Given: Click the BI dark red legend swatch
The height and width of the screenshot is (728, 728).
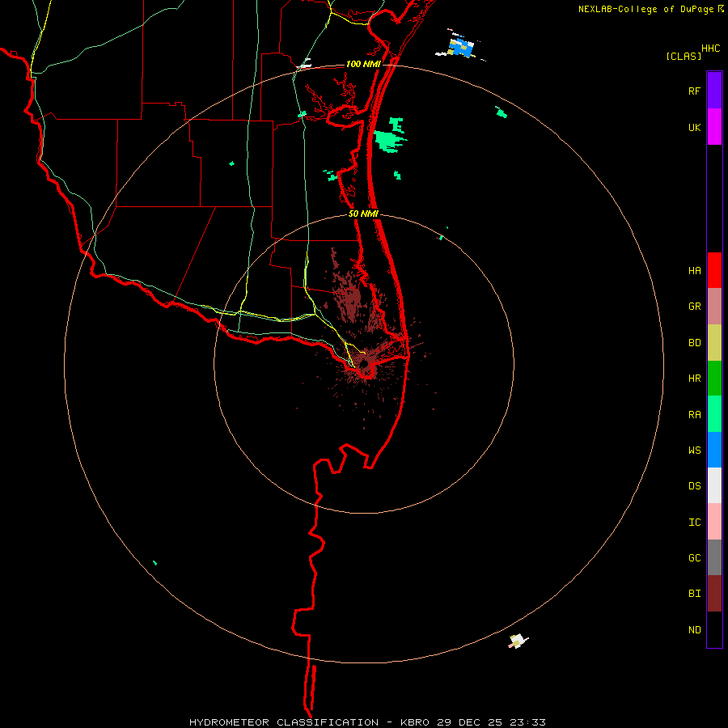Looking at the screenshot, I should click(x=714, y=594).
